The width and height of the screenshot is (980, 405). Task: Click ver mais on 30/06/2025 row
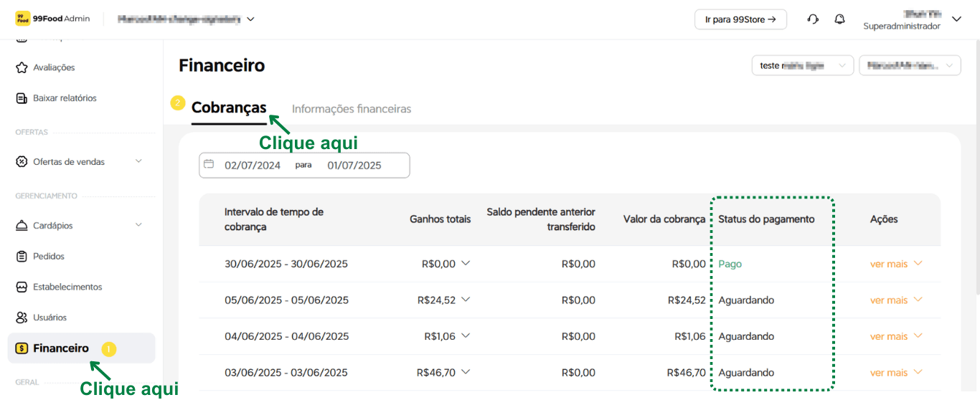coord(895,264)
